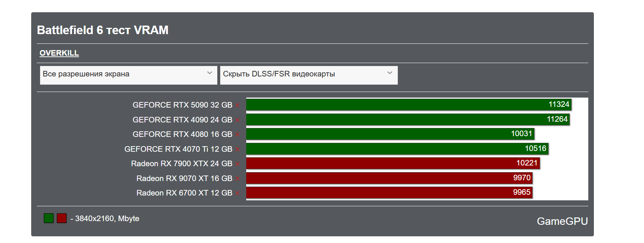
Task: Remove Radeon RX 6700 XT 12 GB with its red X
Action: point(237,193)
